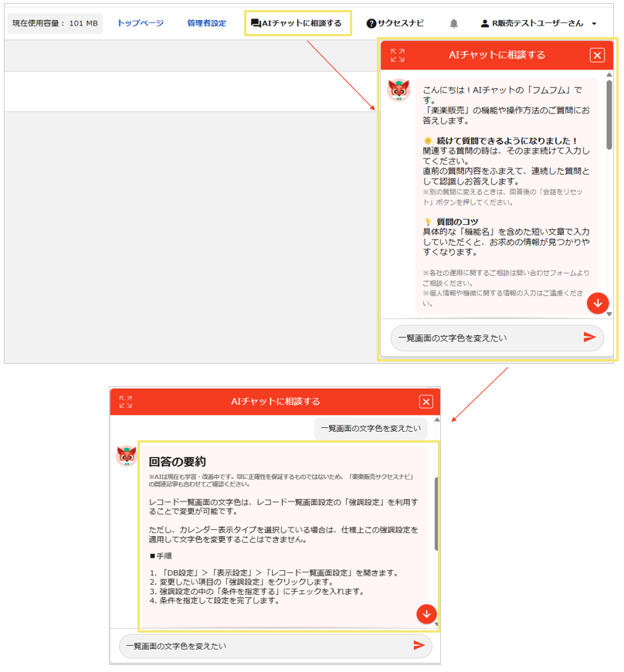Viewport: 624px width, 672px height.
Task: Expand the R販売テストユーザーさん dropdown arrow
Action: click(x=594, y=24)
